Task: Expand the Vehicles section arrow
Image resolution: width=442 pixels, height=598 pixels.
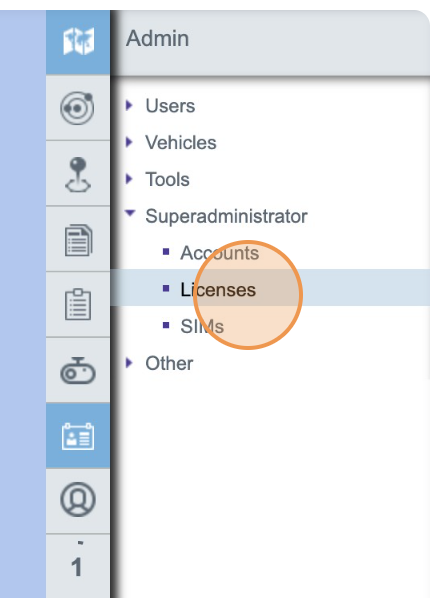Action: [129, 142]
